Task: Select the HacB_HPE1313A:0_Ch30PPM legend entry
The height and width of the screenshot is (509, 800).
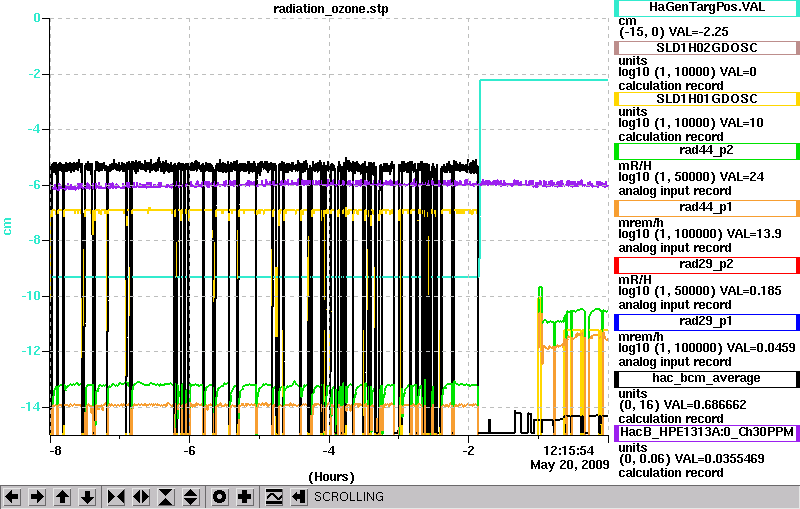Action: click(707, 433)
